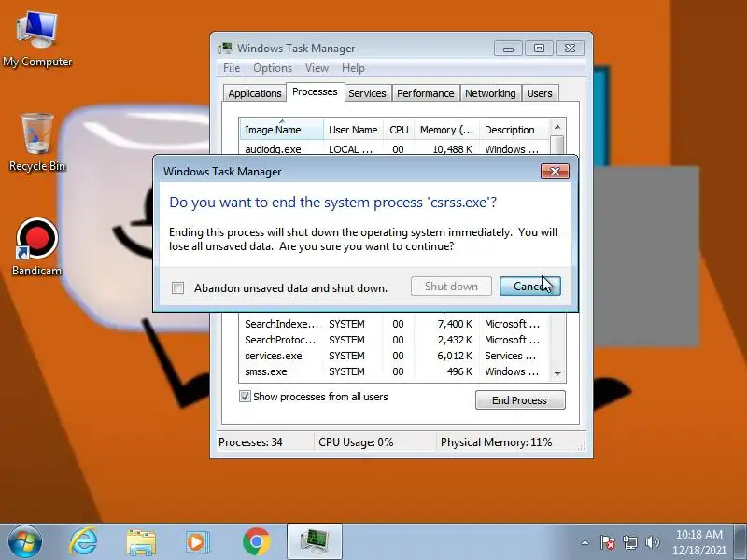
Task: Switch to the Performance tab
Action: click(426, 93)
